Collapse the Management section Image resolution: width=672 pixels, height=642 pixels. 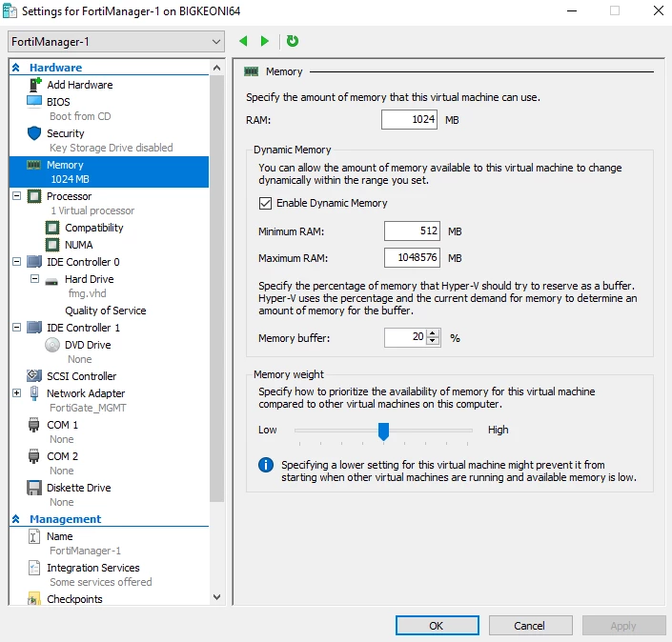point(16,519)
